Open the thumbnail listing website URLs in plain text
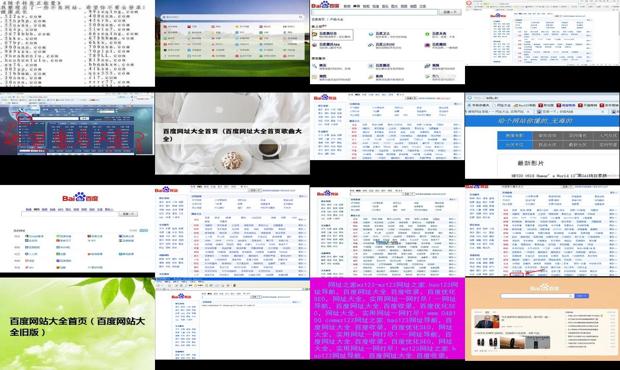 (78, 43)
